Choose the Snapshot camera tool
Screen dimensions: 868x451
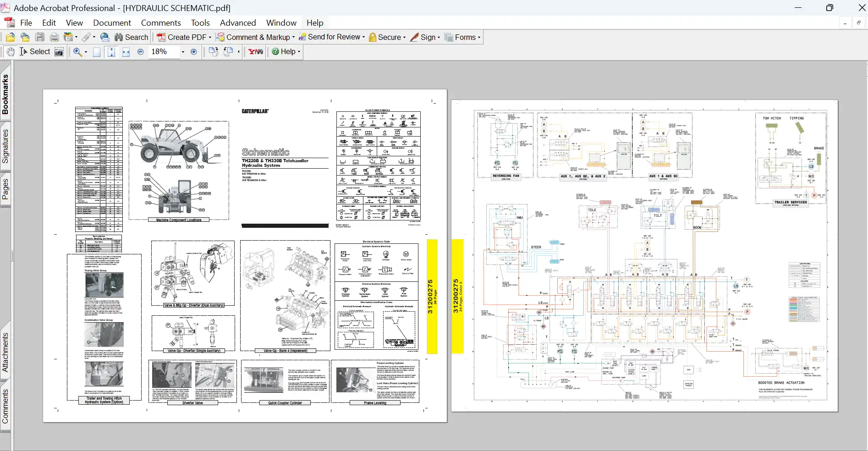[x=59, y=52]
